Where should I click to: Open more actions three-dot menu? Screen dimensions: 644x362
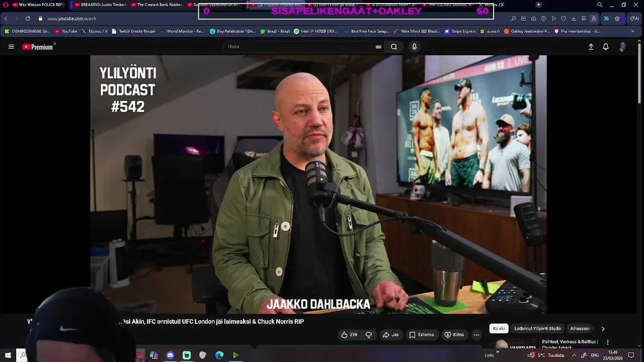click(x=476, y=335)
